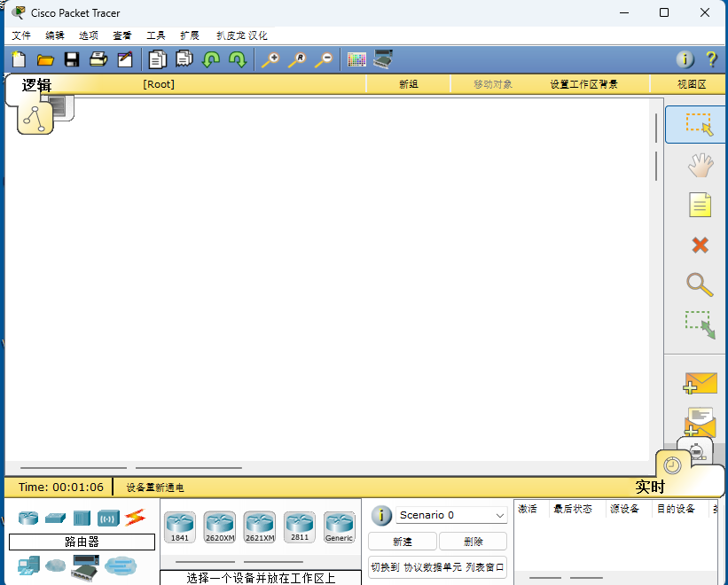Image resolution: width=728 pixels, height=585 pixels.
Task: Select the Switches device category
Action: (55, 519)
